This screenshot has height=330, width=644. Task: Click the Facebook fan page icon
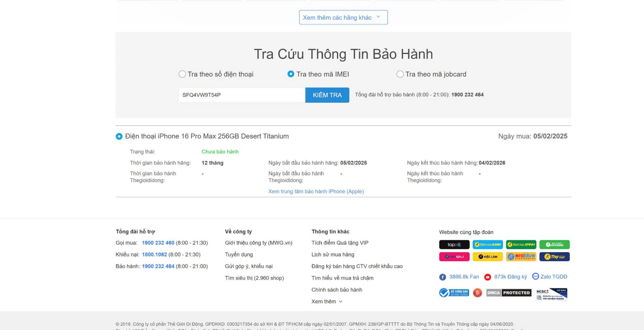[442, 277]
